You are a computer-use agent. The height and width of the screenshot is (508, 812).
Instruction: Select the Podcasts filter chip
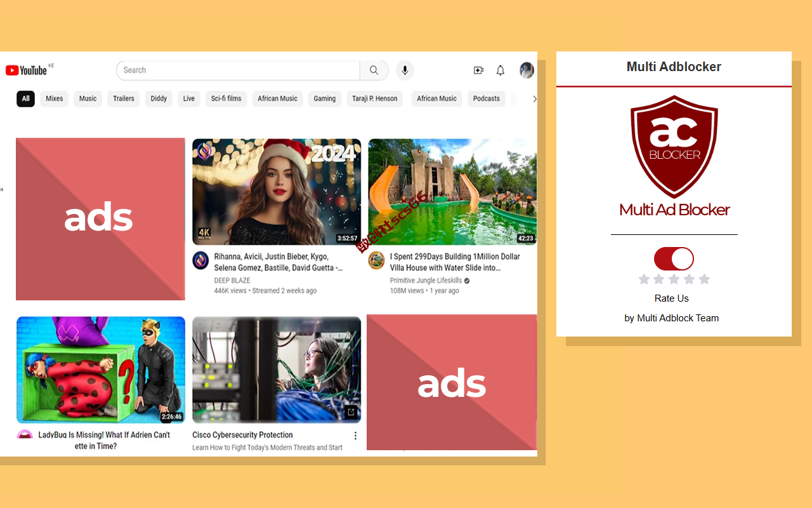[487, 98]
